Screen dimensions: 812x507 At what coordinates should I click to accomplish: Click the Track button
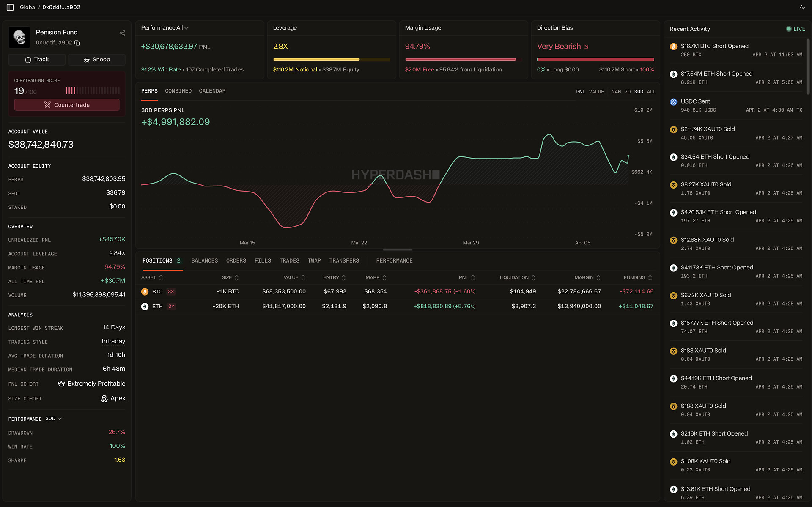click(x=37, y=60)
